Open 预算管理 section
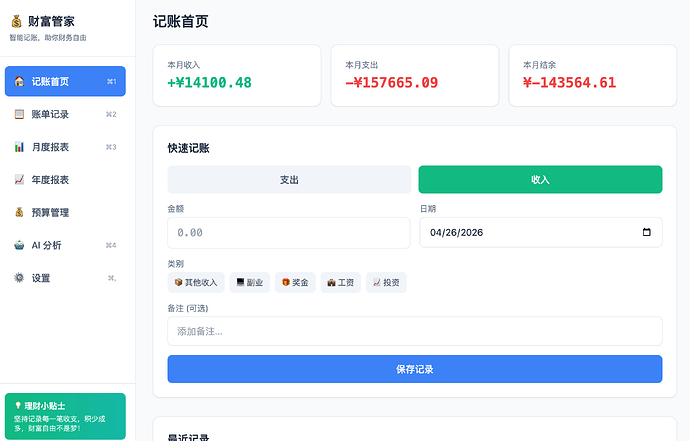690x441 pixels. (65, 213)
